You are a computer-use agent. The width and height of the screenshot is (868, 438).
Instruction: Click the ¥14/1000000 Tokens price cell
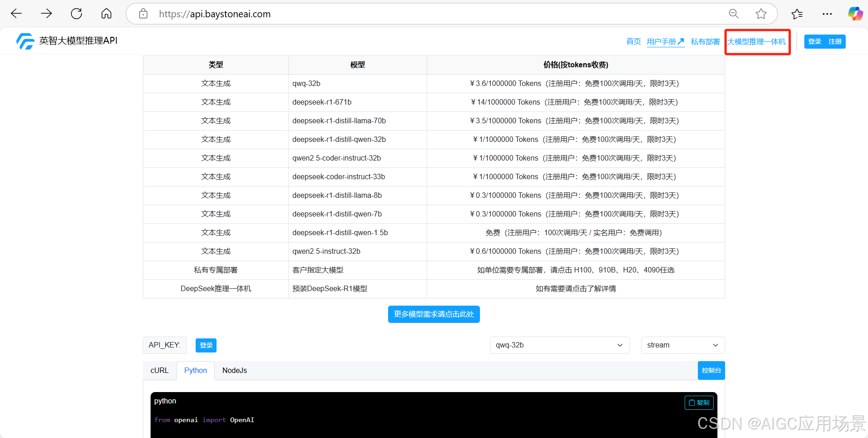point(576,102)
